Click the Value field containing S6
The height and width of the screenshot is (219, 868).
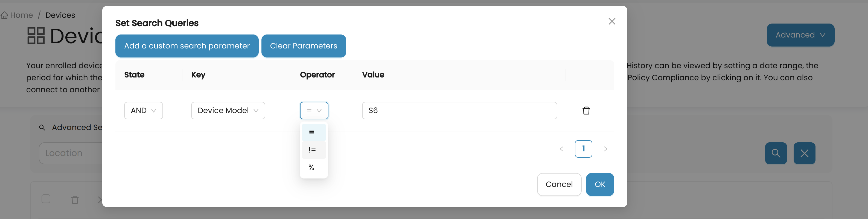(459, 111)
